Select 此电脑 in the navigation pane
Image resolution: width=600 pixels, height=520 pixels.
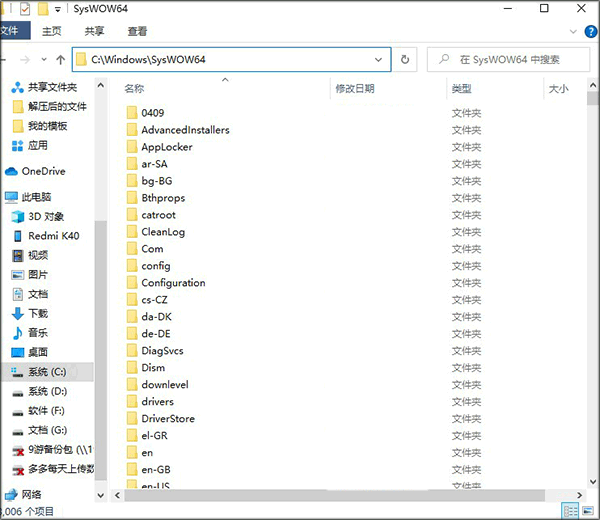[x=28, y=197]
